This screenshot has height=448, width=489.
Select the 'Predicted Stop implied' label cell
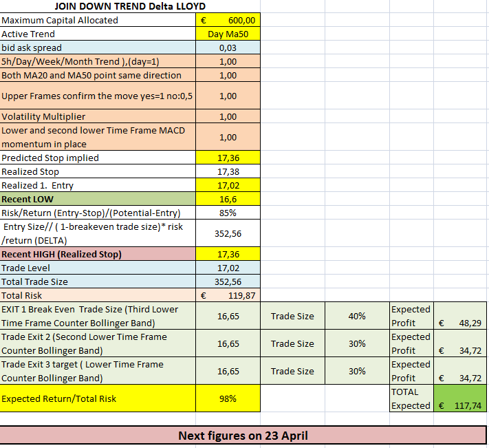point(98,158)
